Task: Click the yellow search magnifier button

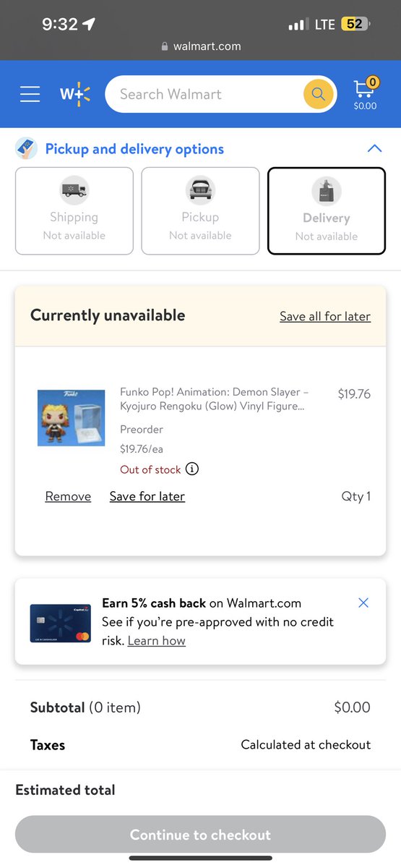Action: pyautogui.click(x=318, y=94)
